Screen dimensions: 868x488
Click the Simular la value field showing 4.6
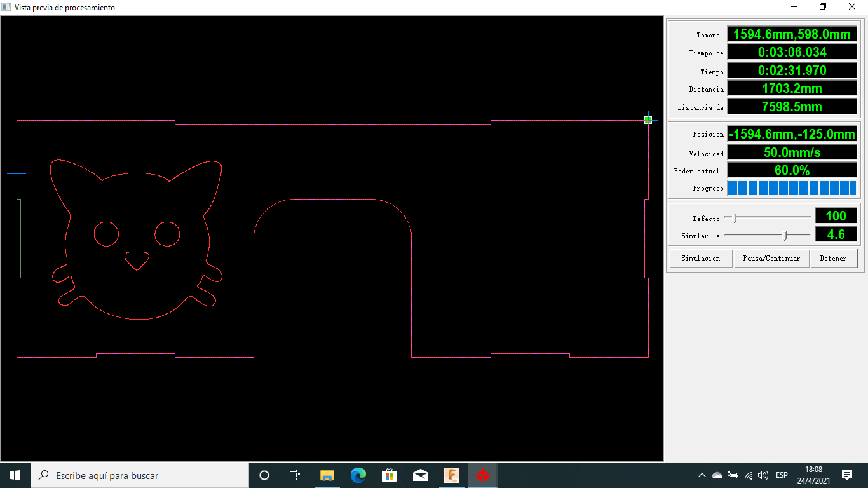(836, 234)
